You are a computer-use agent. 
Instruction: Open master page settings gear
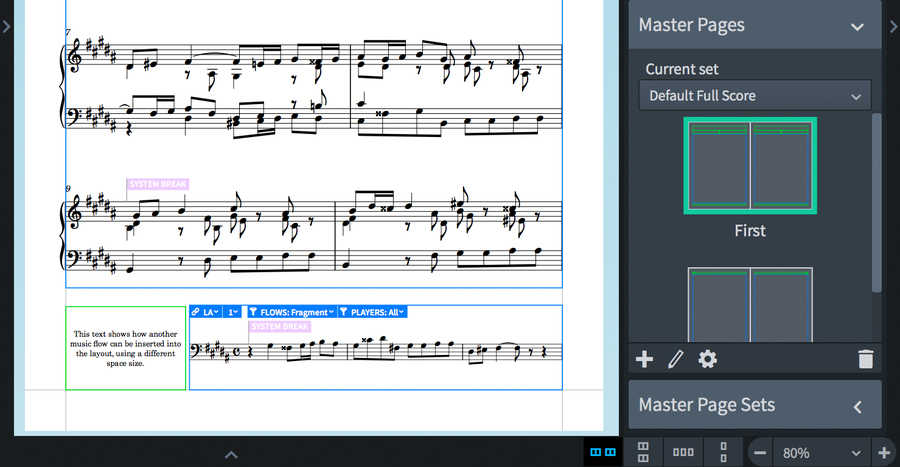(x=708, y=360)
